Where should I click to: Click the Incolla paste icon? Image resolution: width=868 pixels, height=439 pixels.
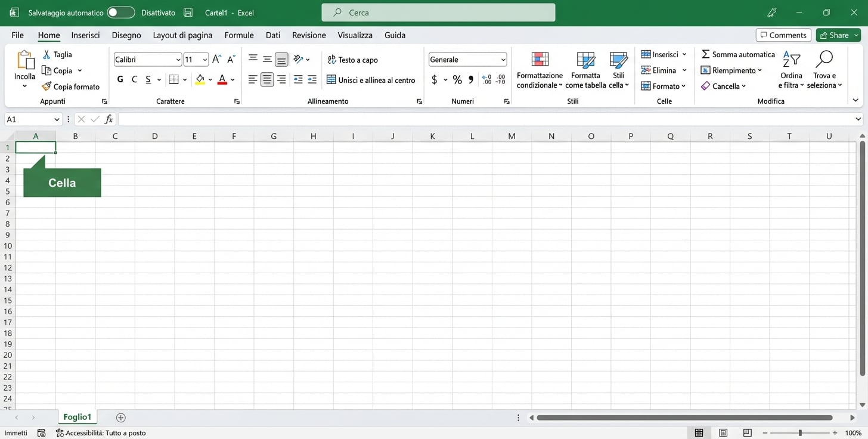pyautogui.click(x=25, y=60)
